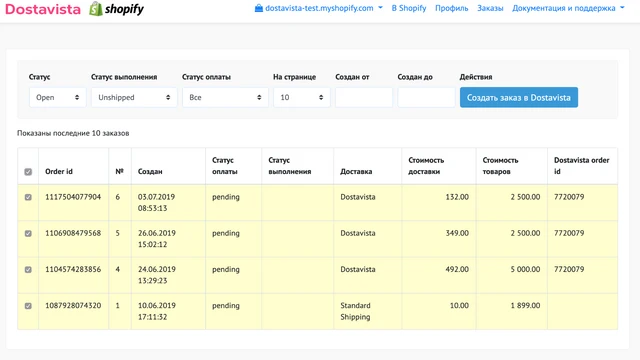Viewport: 640px width, 360px height.
Task: Click the Shopify bag logo icon
Action: [x=96, y=9]
